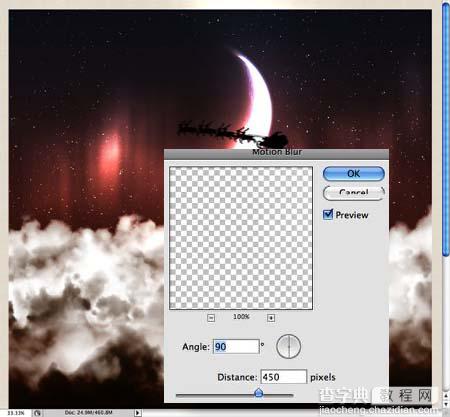Image resolution: width=450 pixels, height=417 pixels.
Task: Click the Doc size readout in status bar
Action: point(88,413)
